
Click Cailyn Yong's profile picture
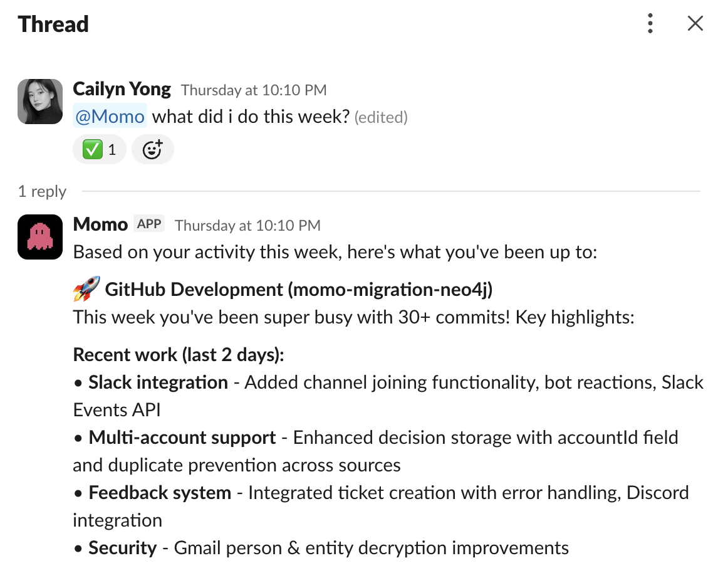[39, 101]
